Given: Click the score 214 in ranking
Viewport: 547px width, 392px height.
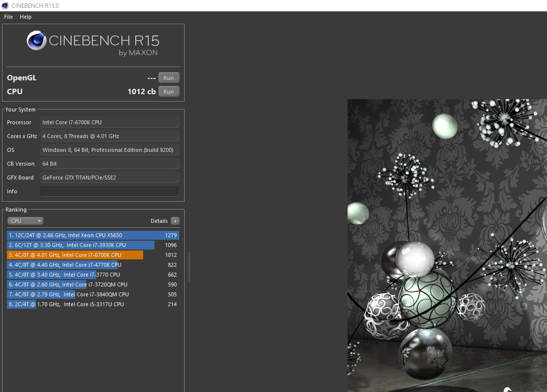Looking at the screenshot, I should point(172,304).
